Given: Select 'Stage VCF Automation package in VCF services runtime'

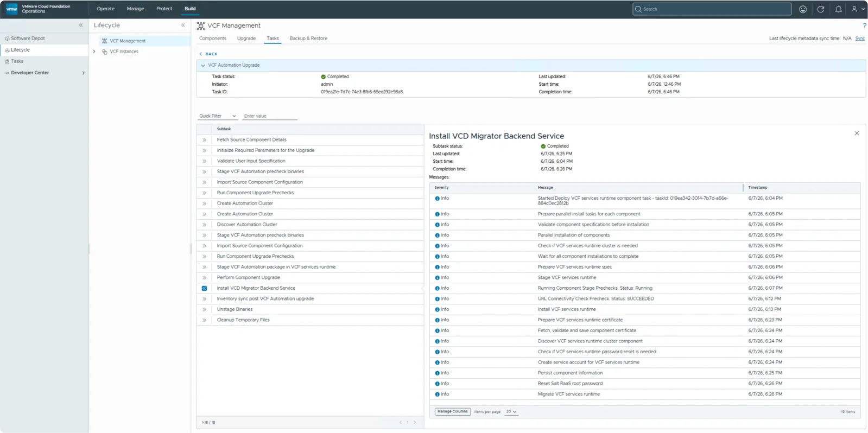Looking at the screenshot, I should point(310,267).
